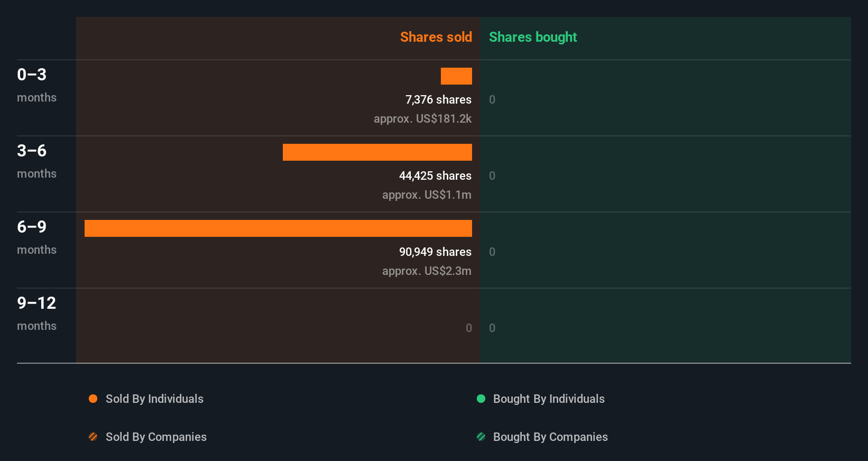
Task: Click the approx. US$2.3m amount text
Action: tap(427, 271)
